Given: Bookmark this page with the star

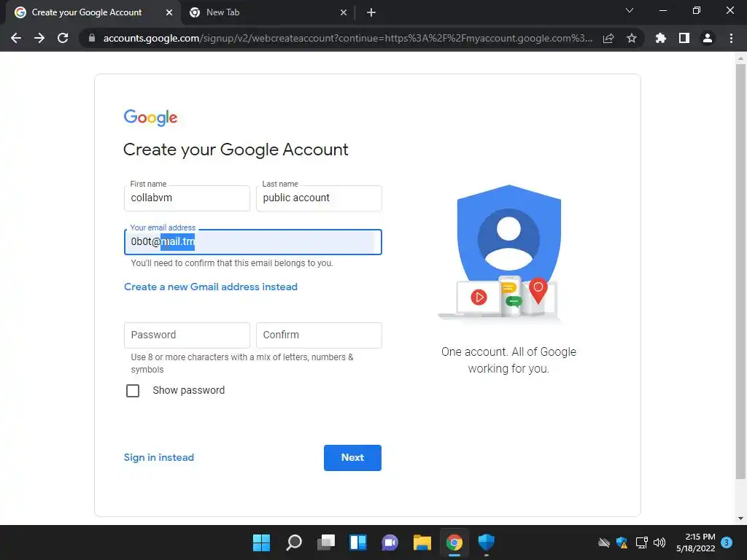Looking at the screenshot, I should pos(632,38).
